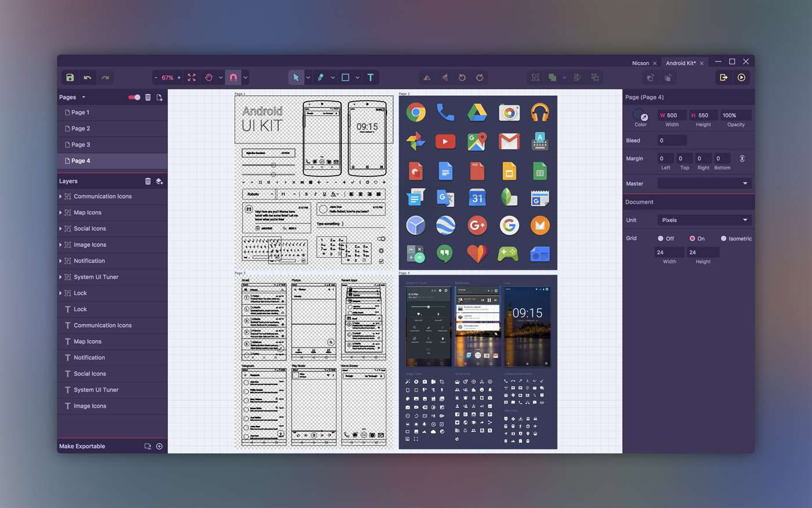Screen dimensions: 812x508
Task: Click the slice icon beside Make Exportable
Action: pos(147,446)
